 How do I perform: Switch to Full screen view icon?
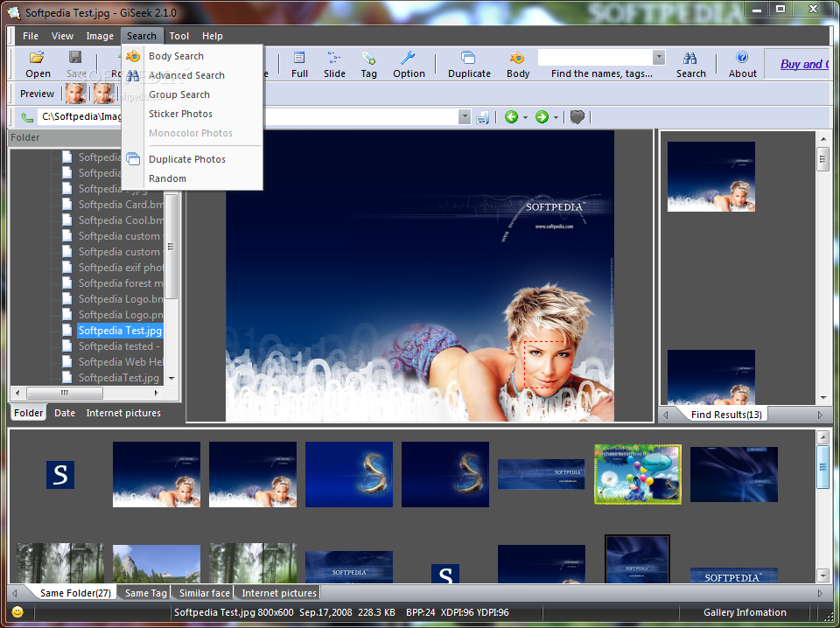tap(299, 57)
